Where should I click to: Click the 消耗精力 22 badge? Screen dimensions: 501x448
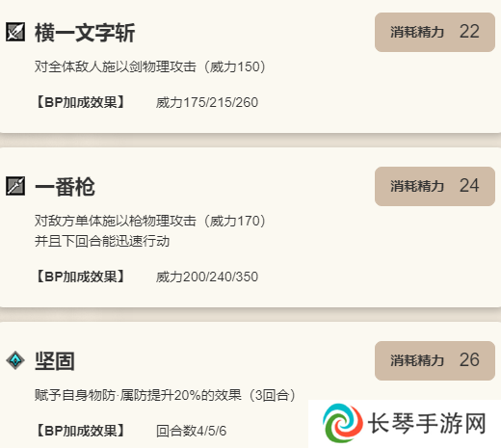(435, 32)
